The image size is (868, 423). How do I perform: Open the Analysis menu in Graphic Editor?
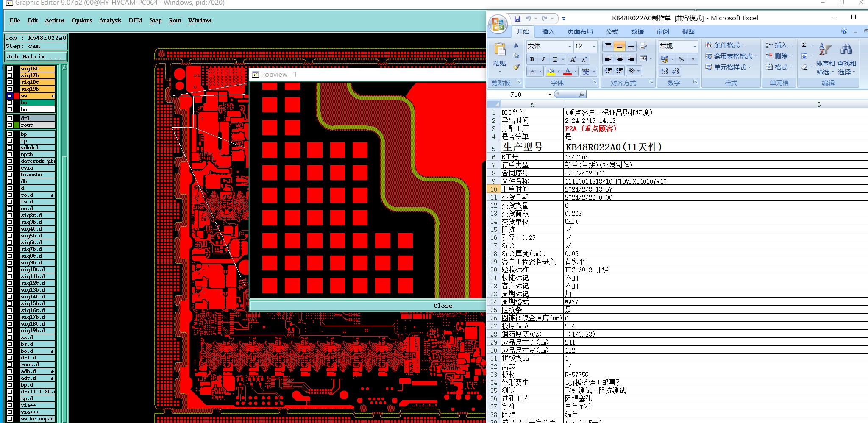click(x=110, y=20)
